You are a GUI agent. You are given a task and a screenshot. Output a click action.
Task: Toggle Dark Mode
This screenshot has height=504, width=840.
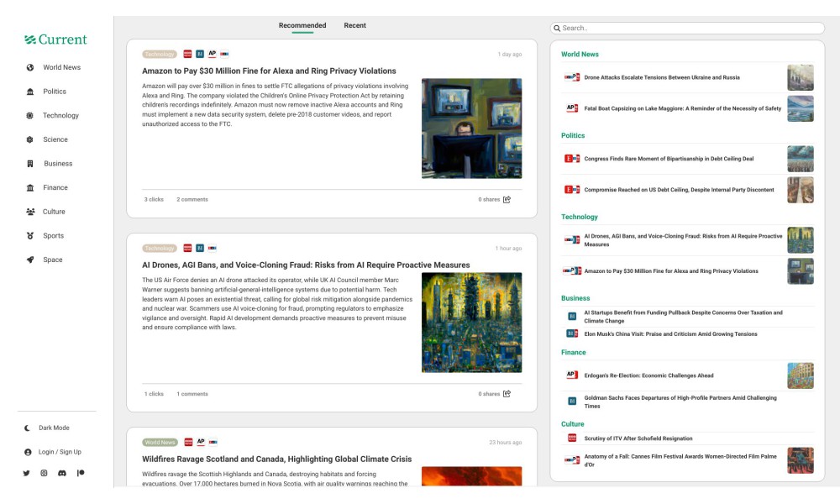coord(47,428)
